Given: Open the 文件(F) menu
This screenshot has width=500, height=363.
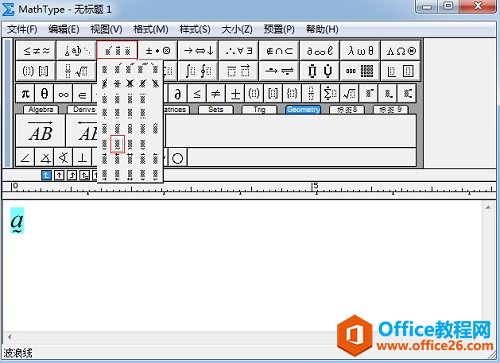Looking at the screenshot, I should [x=22, y=29].
